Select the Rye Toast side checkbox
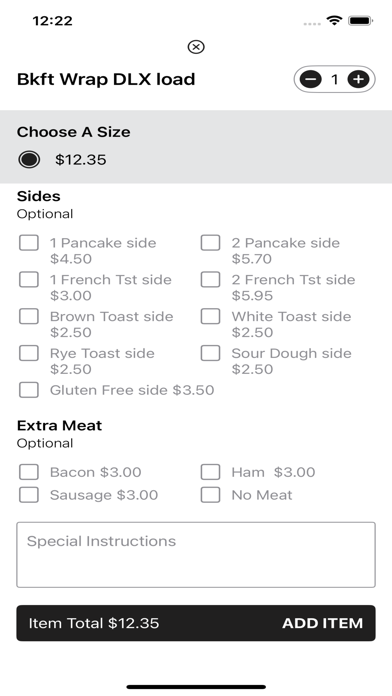 click(x=29, y=353)
